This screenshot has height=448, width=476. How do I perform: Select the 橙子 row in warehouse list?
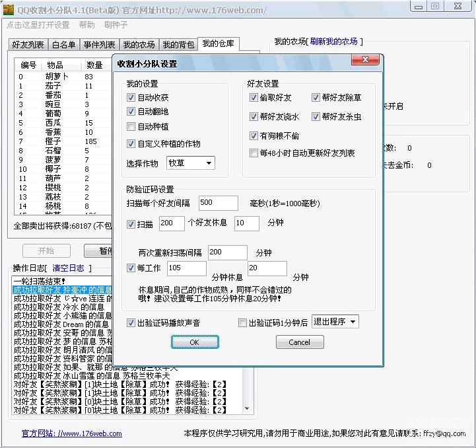coord(53,141)
